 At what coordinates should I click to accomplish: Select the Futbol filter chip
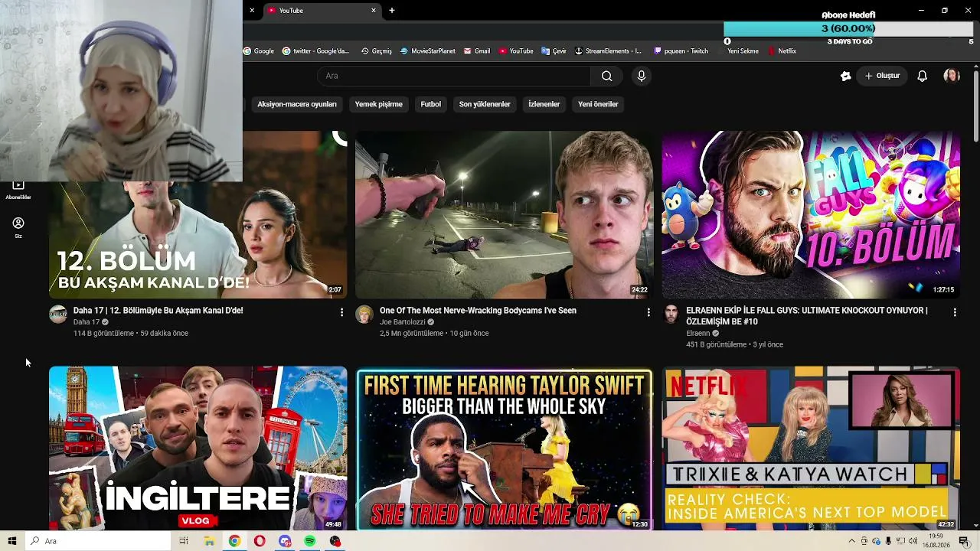pyautogui.click(x=430, y=104)
